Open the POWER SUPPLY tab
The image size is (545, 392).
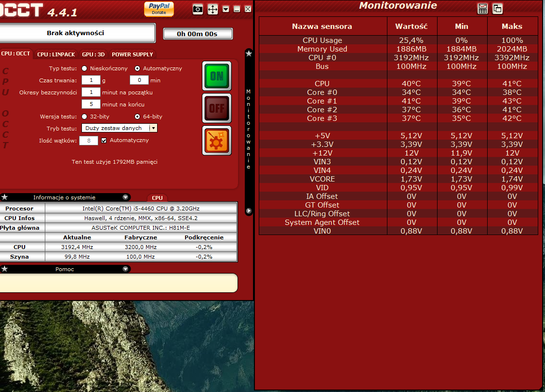point(132,54)
